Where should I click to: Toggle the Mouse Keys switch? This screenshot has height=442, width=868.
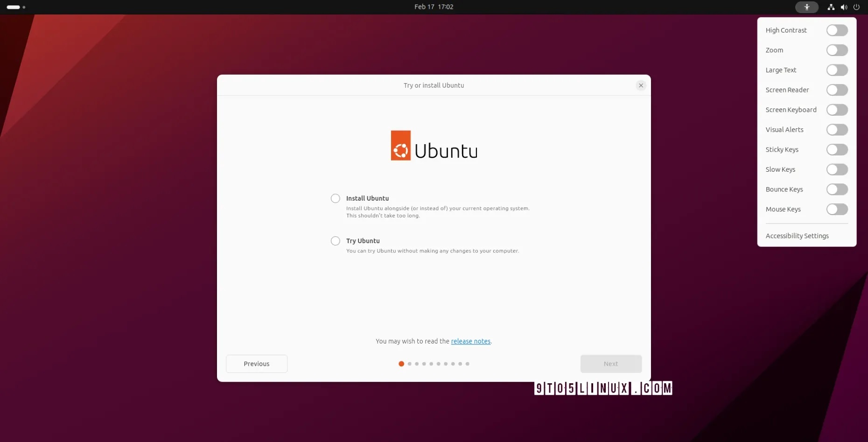coord(837,209)
